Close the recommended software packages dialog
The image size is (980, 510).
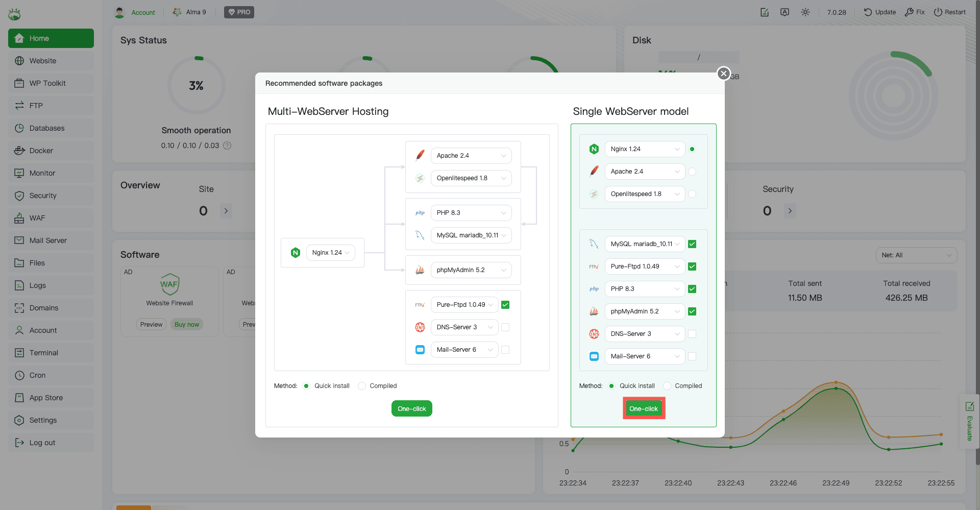coord(723,74)
